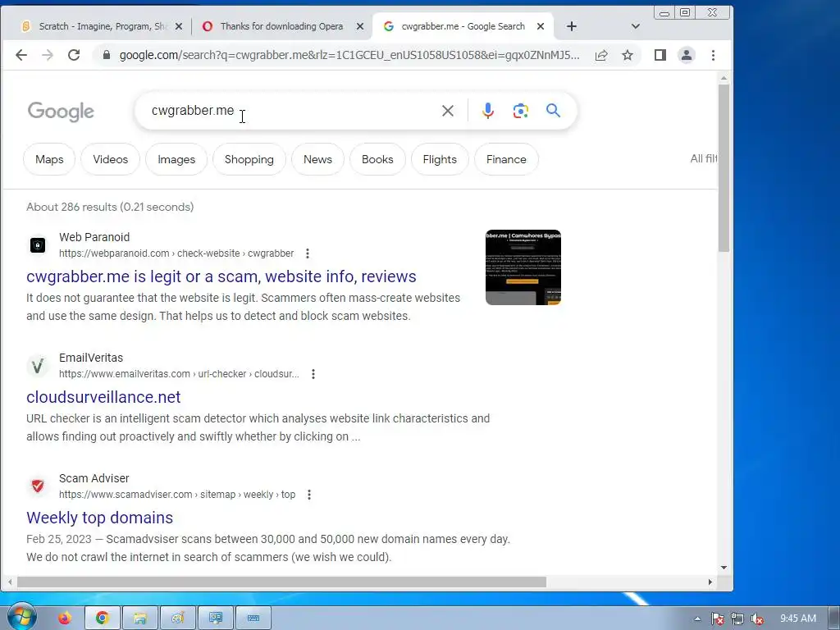This screenshot has width=840, height=630.
Task: Start voice search with the microphone
Action: 487,111
